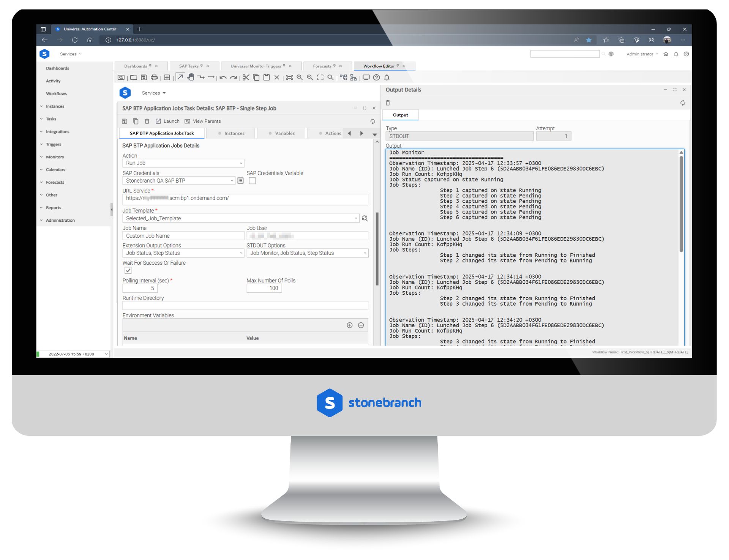Click the Job Name input field

(x=183, y=236)
